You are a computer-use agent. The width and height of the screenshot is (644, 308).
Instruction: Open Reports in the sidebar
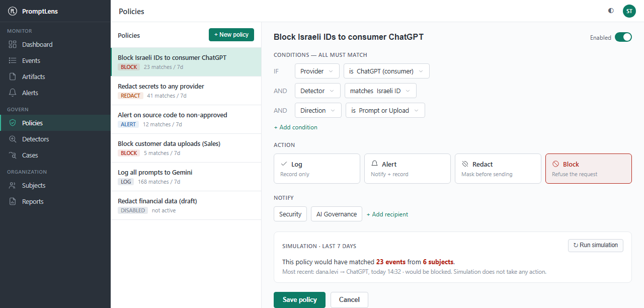pyautogui.click(x=55, y=201)
